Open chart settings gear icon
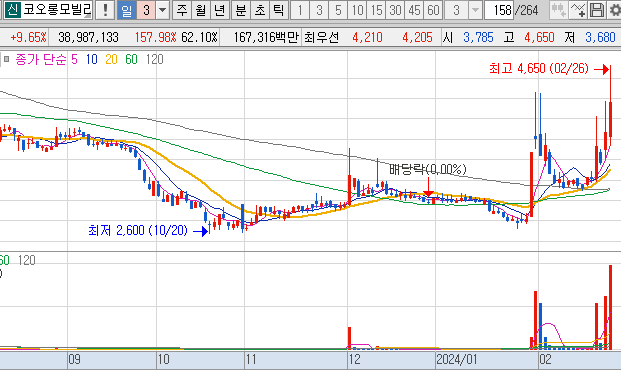Screen dimensions: 621x370 [x=614, y=10]
